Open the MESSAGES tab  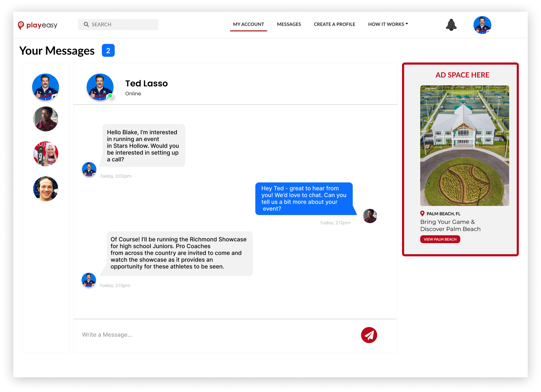[x=289, y=24]
